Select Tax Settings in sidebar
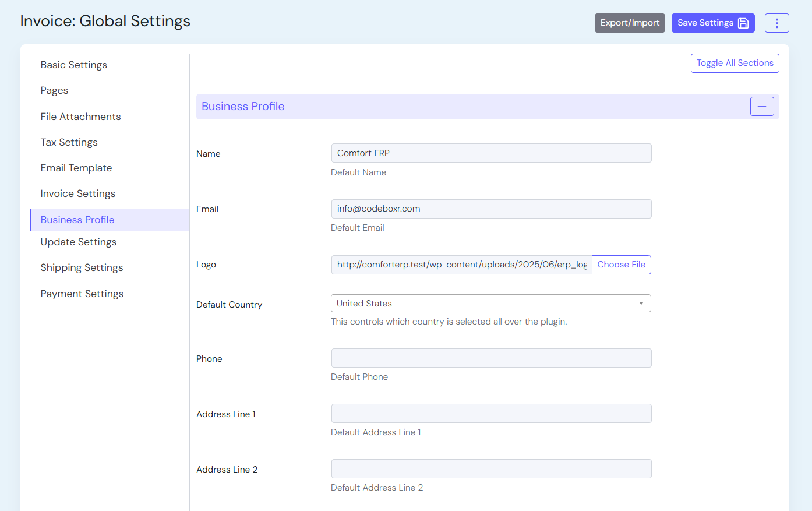The image size is (812, 511). click(x=69, y=142)
